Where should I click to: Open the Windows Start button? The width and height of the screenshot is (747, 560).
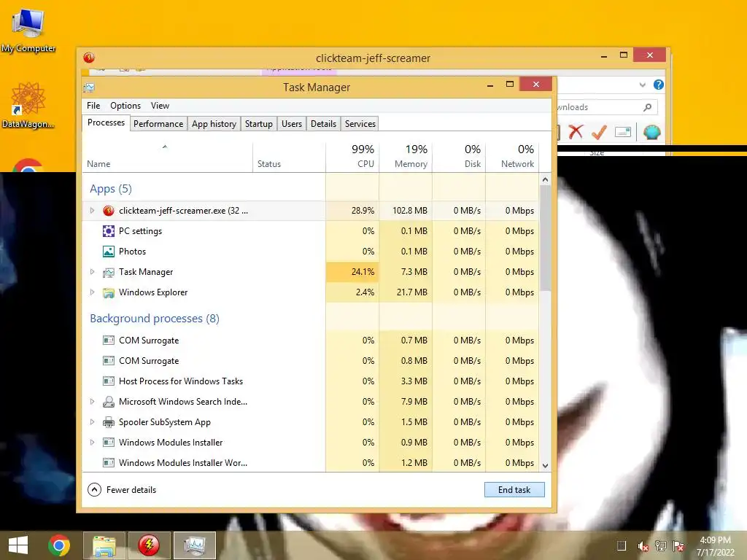tap(18, 545)
